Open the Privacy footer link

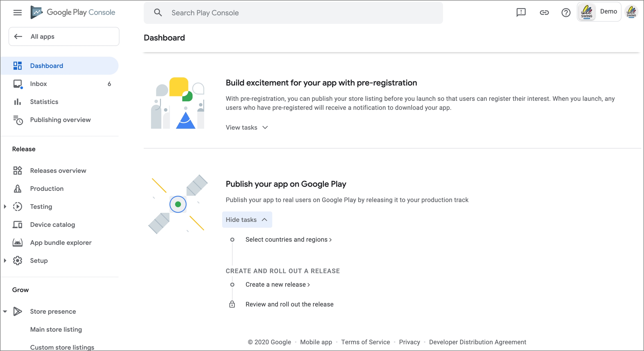pyautogui.click(x=409, y=342)
